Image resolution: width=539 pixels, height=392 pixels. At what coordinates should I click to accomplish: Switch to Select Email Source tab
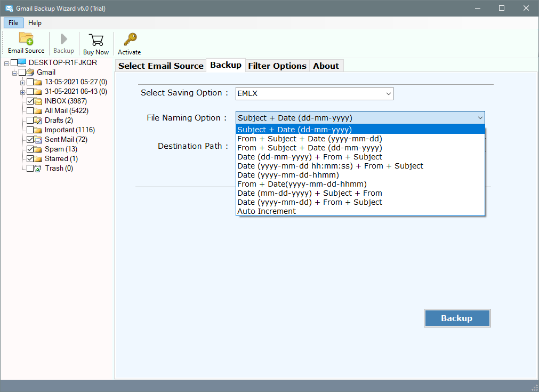[x=161, y=66]
